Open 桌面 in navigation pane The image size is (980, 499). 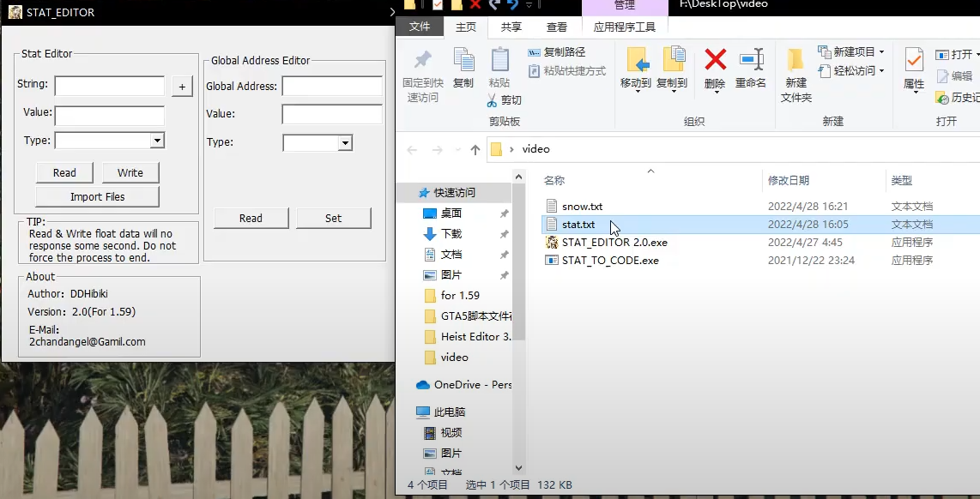pos(451,213)
